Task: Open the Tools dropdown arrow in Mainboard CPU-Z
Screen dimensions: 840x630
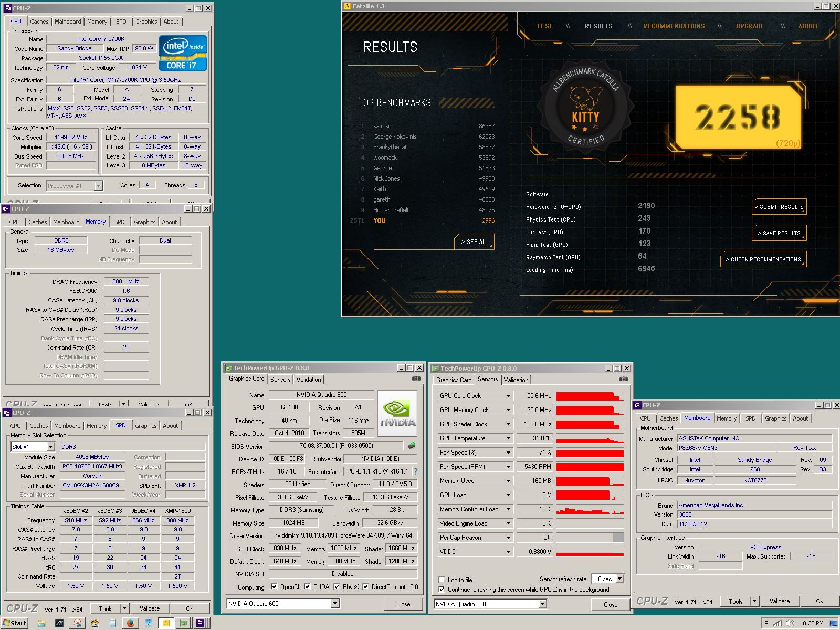Action: pos(754,601)
